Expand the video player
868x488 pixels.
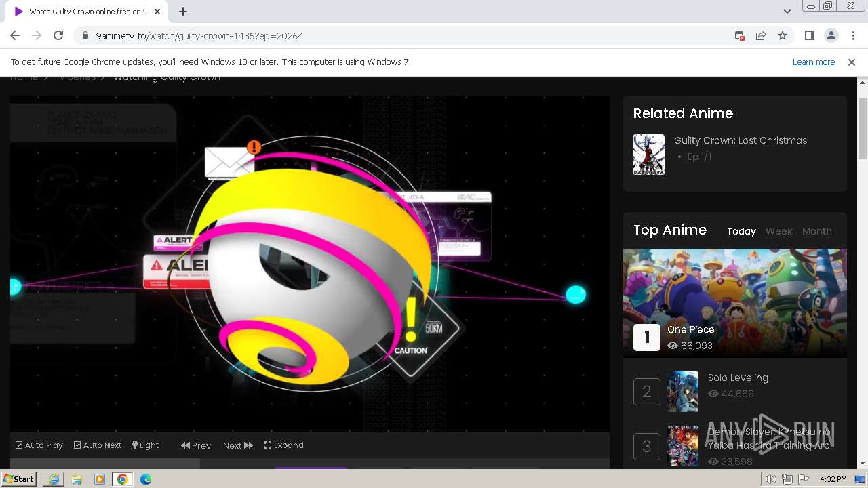(283, 445)
